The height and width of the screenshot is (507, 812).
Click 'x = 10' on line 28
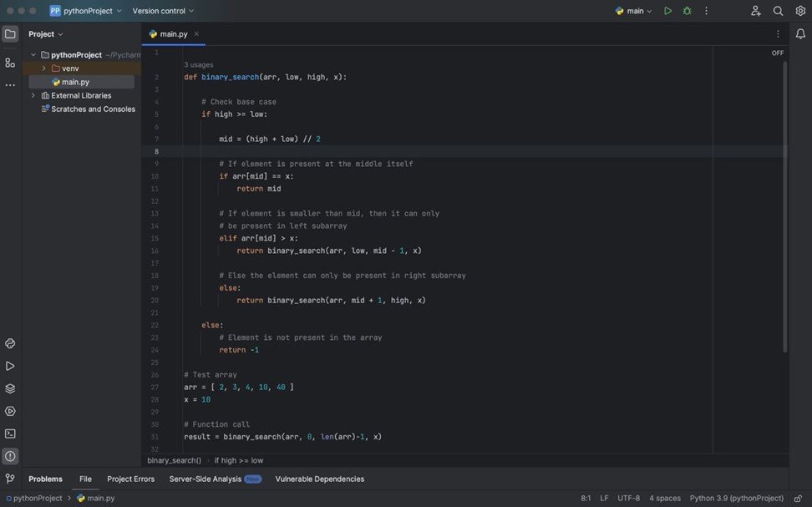(197, 400)
